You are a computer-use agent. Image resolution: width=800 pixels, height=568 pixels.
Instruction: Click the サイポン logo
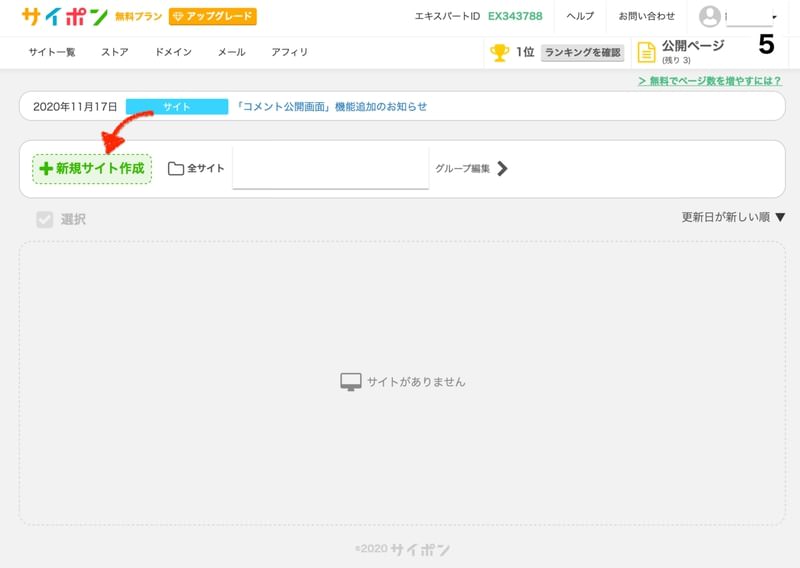click(x=65, y=17)
